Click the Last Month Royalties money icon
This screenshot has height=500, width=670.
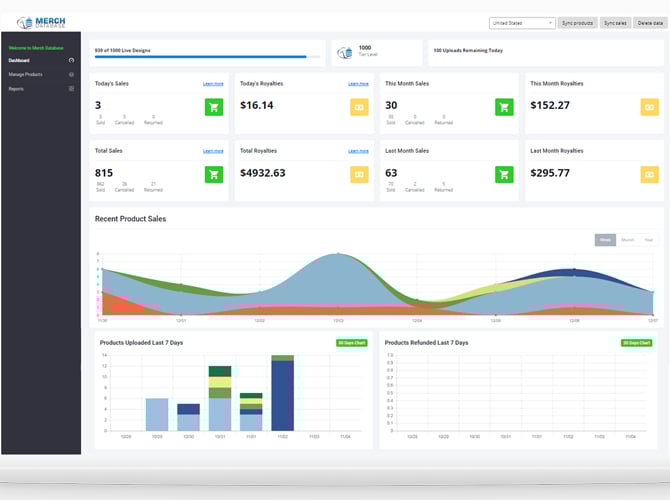649,174
